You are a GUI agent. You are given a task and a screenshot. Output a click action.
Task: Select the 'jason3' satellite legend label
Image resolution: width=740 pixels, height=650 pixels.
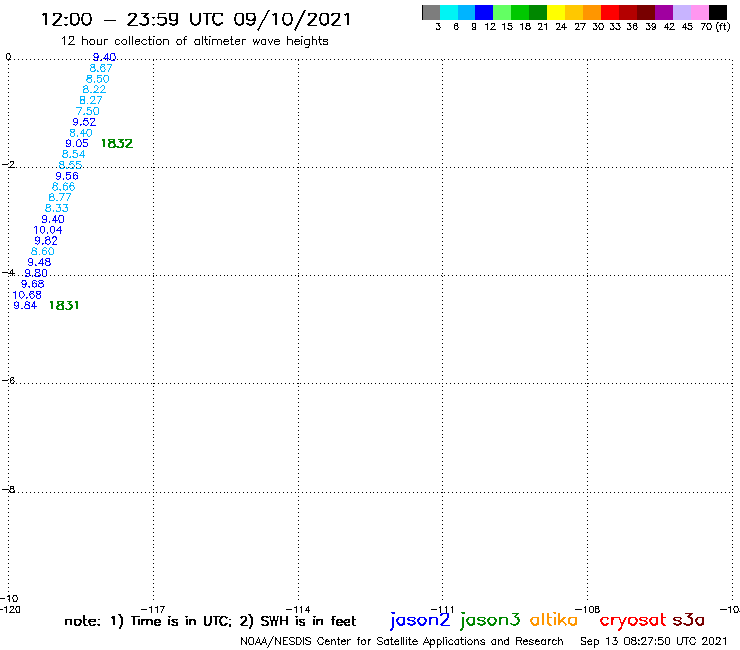490,620
